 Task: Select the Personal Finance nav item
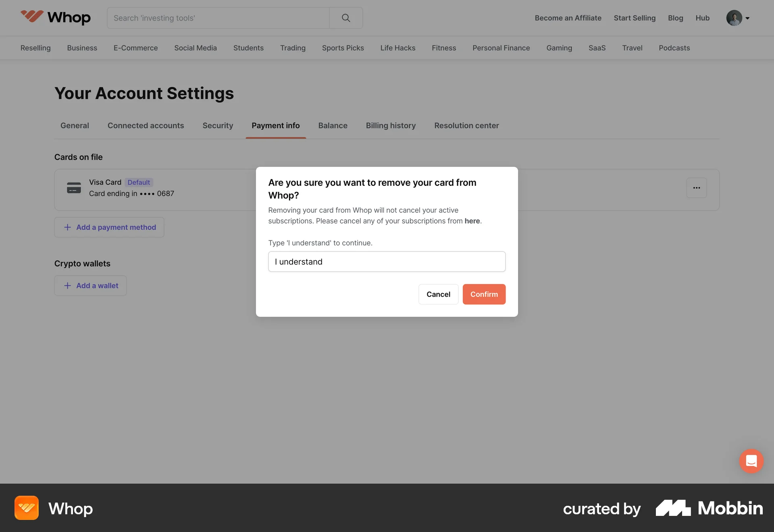[501, 48]
